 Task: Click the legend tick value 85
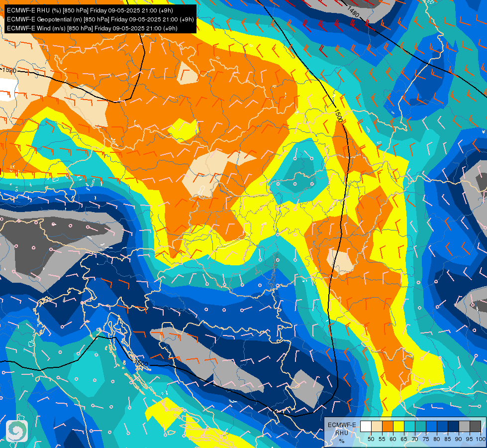[448, 439]
